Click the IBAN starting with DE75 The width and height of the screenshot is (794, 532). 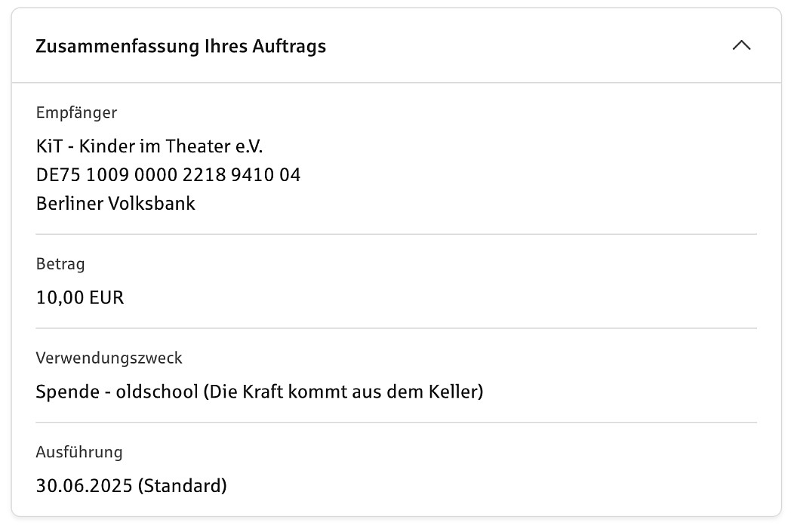tap(168, 175)
